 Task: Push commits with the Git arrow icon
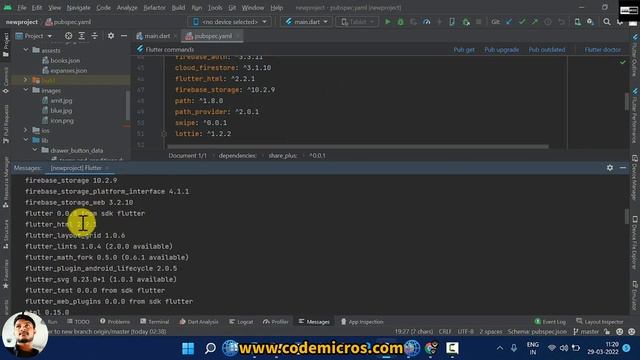pyautogui.click(x=534, y=22)
